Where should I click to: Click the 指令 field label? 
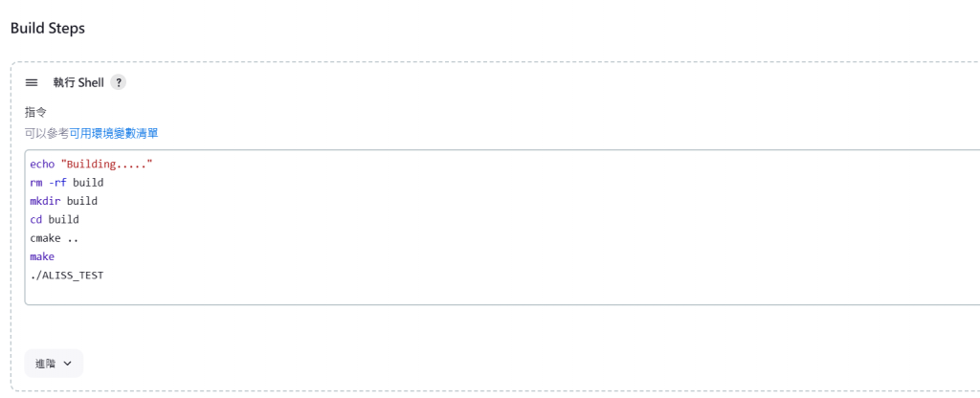pos(35,112)
